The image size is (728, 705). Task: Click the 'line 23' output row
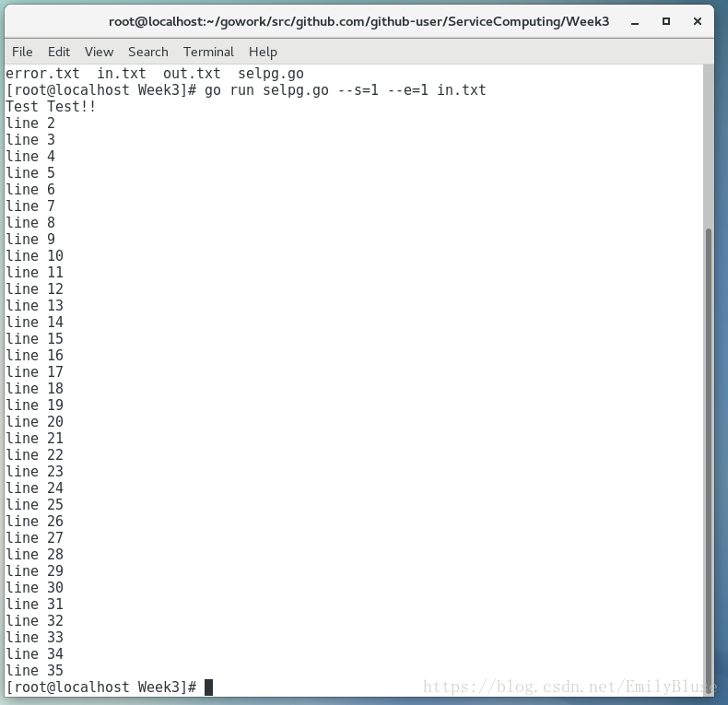[x=35, y=472]
